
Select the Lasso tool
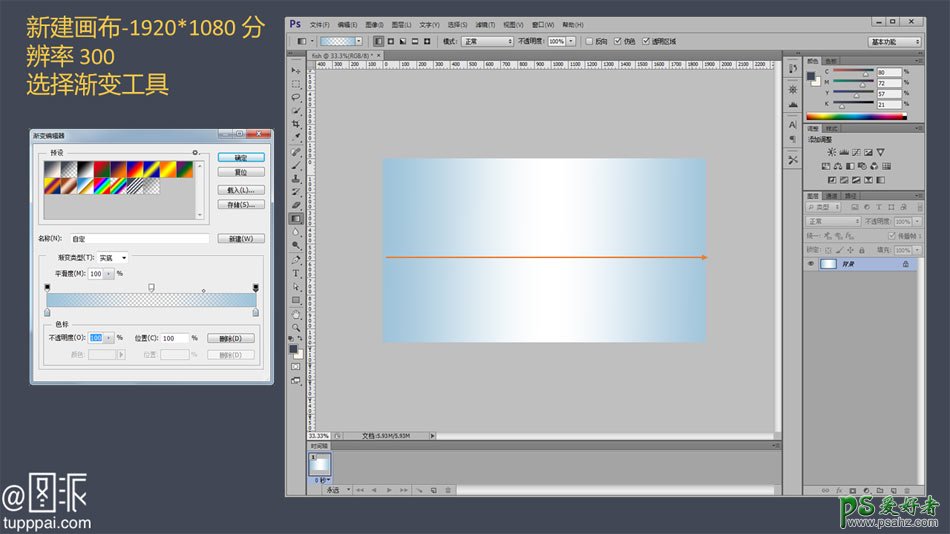coord(296,98)
